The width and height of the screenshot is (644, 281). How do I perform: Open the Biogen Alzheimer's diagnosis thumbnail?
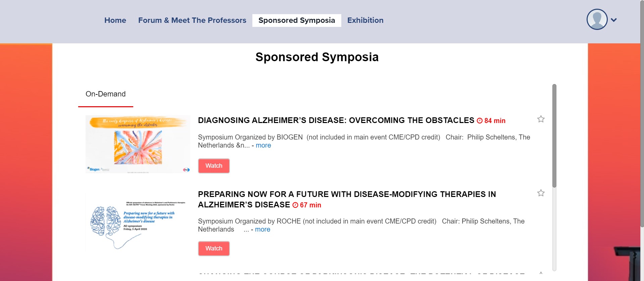tap(138, 144)
